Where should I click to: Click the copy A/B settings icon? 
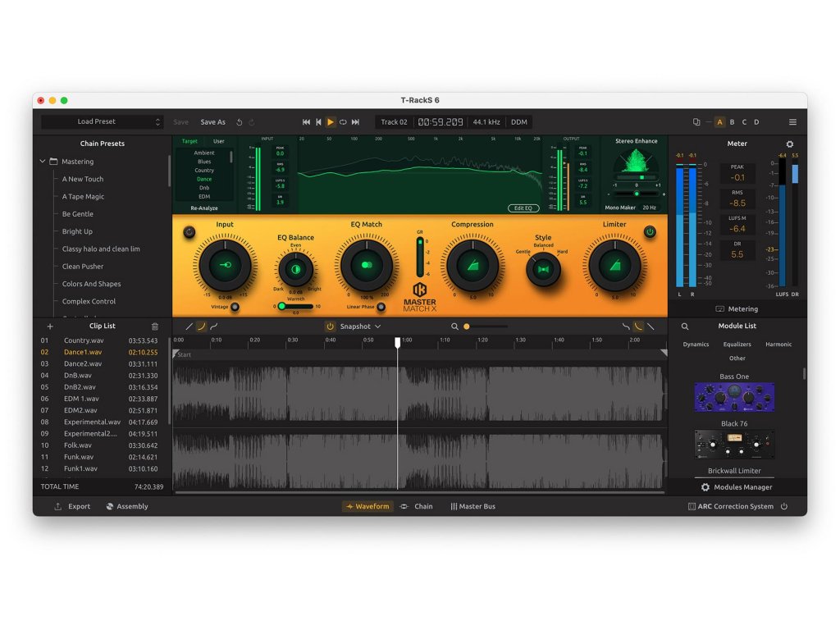[696, 122]
